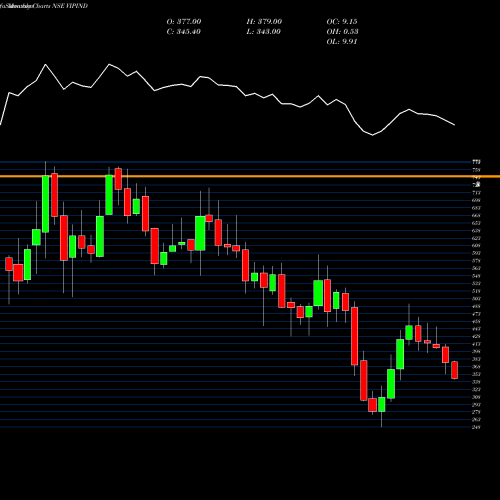The width and height of the screenshot is (500, 500).
Task: Click the 'L: 343.00' low price value
Action: pos(264,32)
